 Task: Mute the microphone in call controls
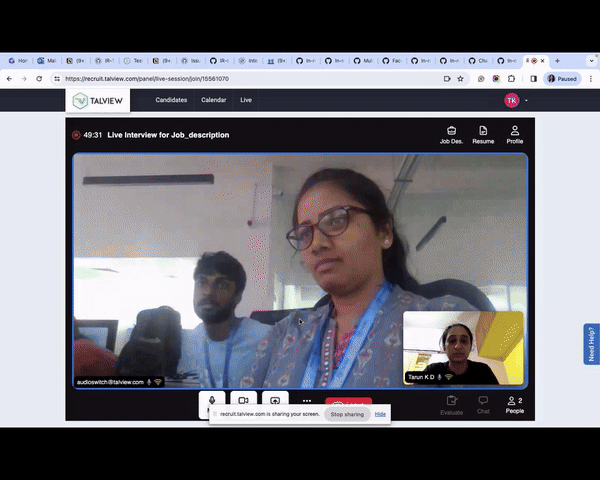pos(212,401)
